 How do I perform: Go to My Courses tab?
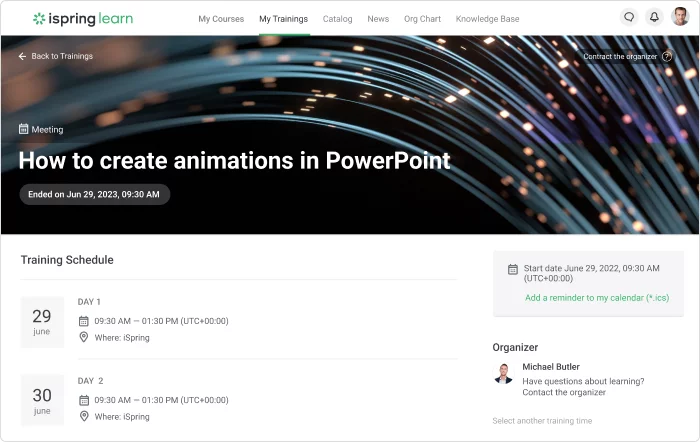(x=221, y=19)
